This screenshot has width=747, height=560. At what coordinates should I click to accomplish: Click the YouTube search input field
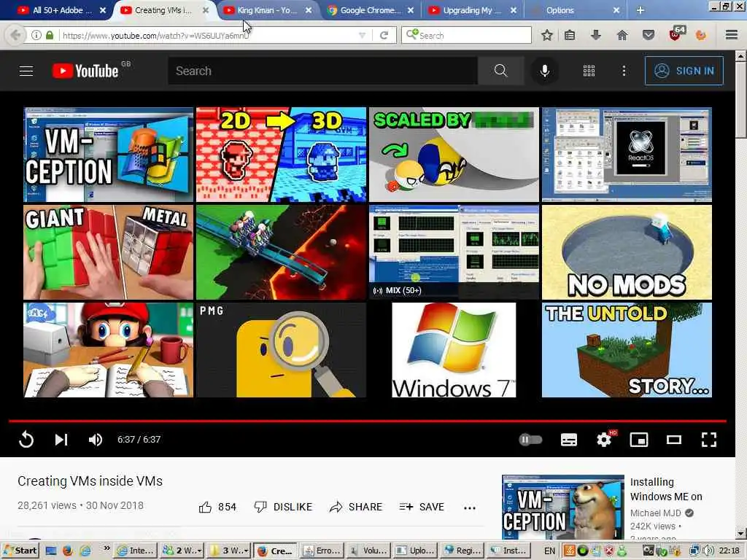click(322, 71)
